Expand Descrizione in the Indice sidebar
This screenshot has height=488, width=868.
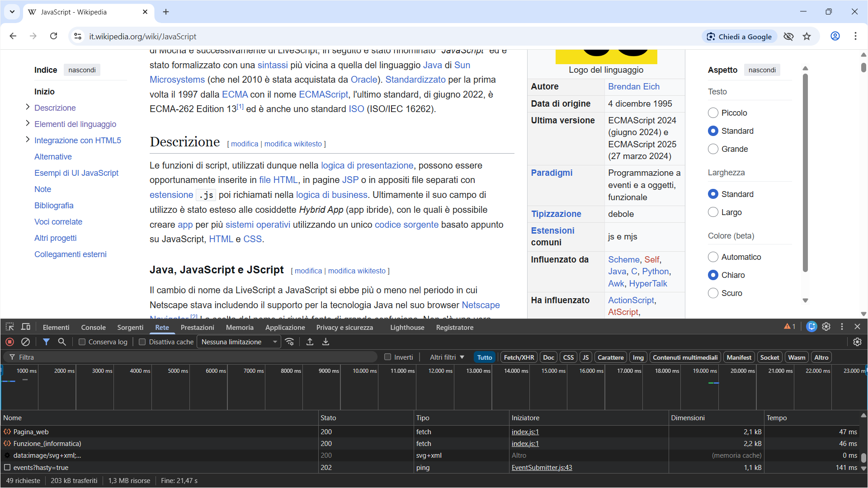point(28,107)
